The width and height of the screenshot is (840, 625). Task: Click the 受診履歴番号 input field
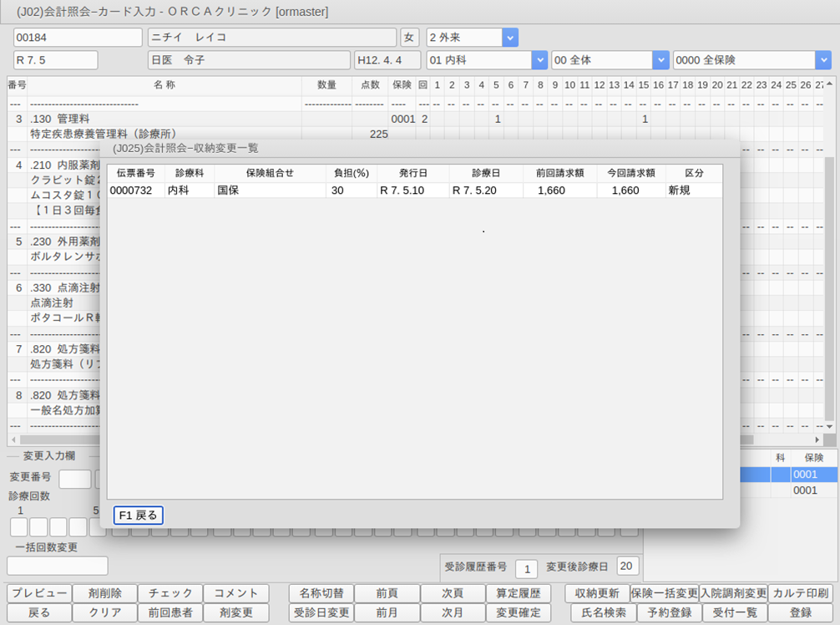pos(526,568)
